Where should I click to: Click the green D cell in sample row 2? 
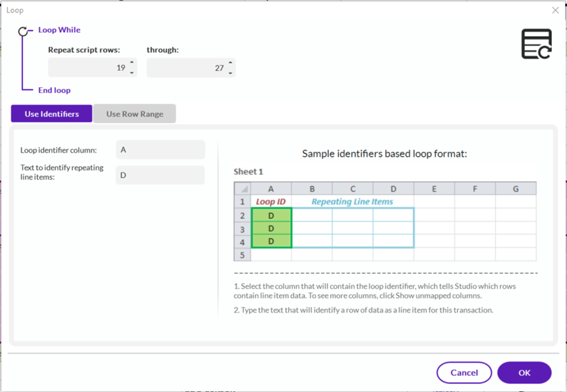click(271, 216)
